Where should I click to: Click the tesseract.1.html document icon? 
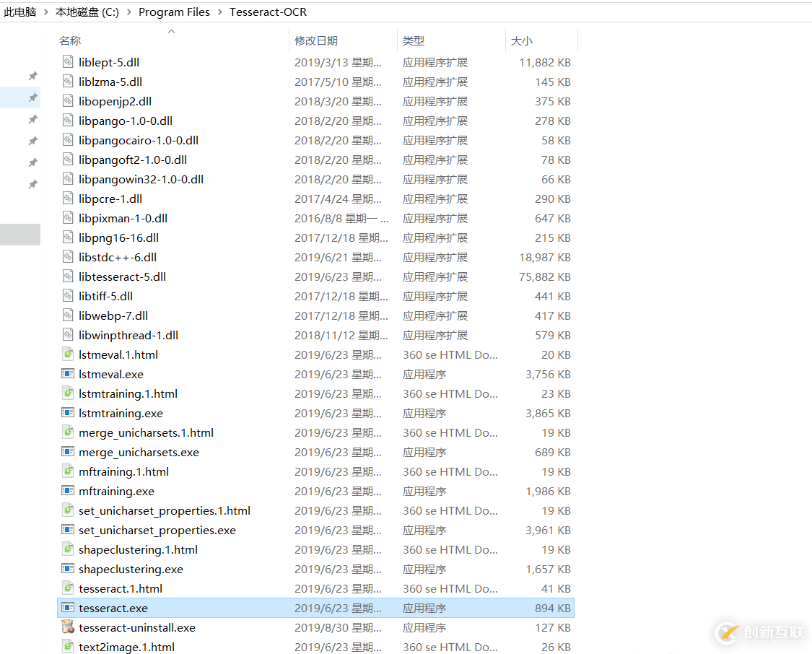[x=68, y=588]
